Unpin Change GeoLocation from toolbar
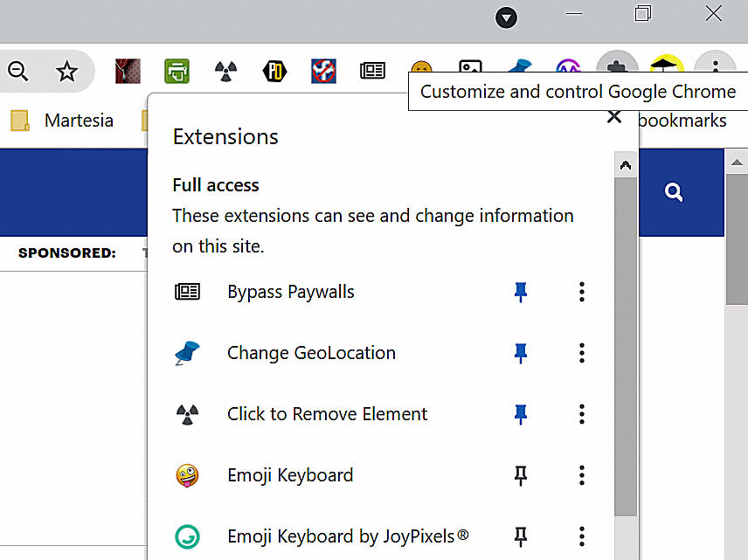Viewport: 748px width, 560px height. (x=521, y=353)
